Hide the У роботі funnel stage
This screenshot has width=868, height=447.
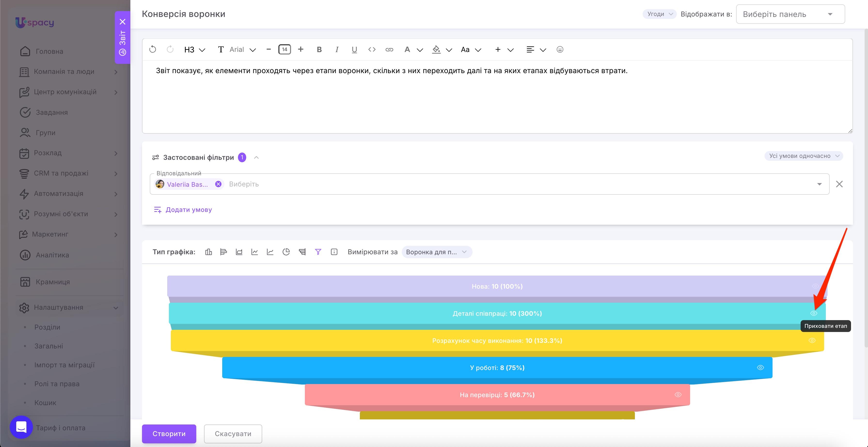click(x=760, y=368)
